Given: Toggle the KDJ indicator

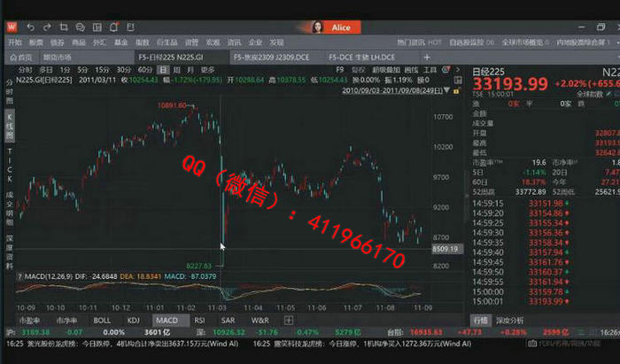Looking at the screenshot, I should 134,320.
